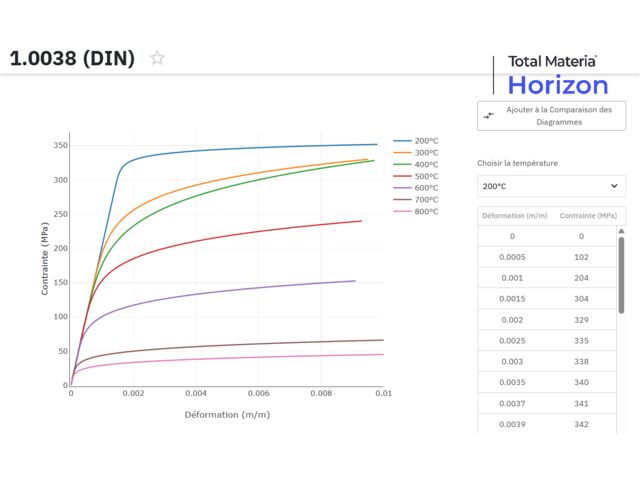Click the data table vertical scrollbar

621,275
